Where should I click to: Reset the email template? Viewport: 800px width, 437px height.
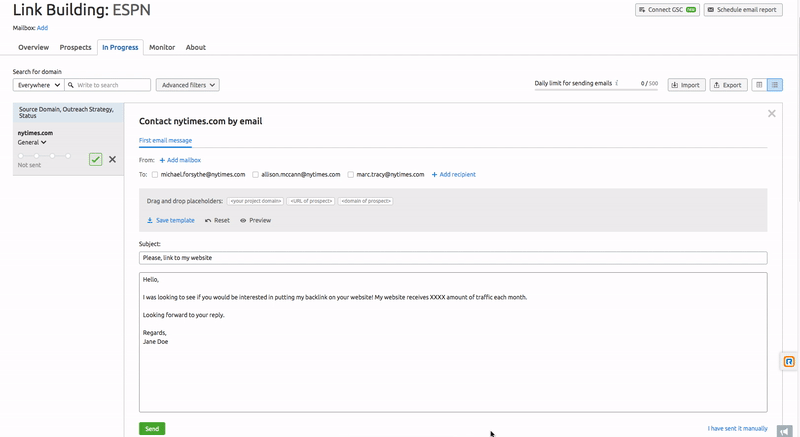pyautogui.click(x=217, y=220)
